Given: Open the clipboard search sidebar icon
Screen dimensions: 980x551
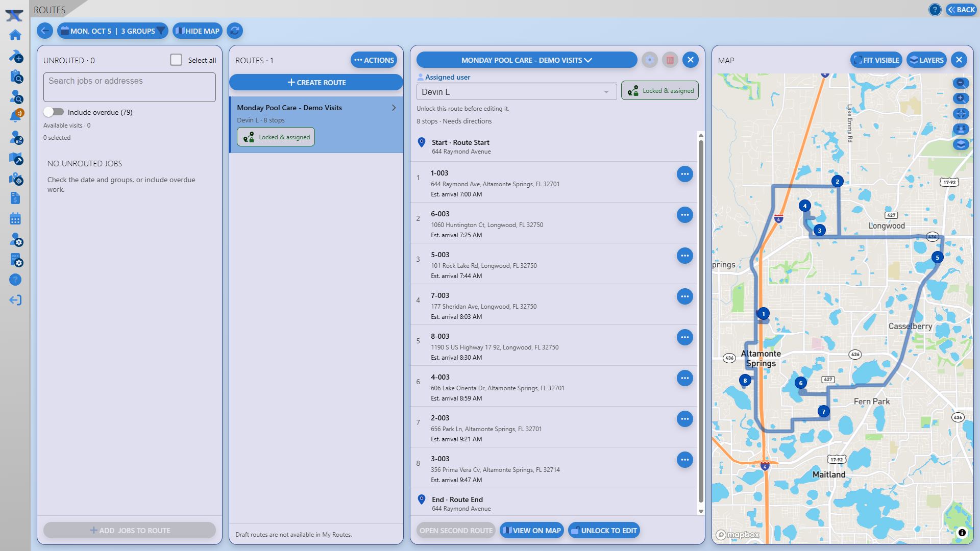Looking at the screenshot, I should coord(15,77).
